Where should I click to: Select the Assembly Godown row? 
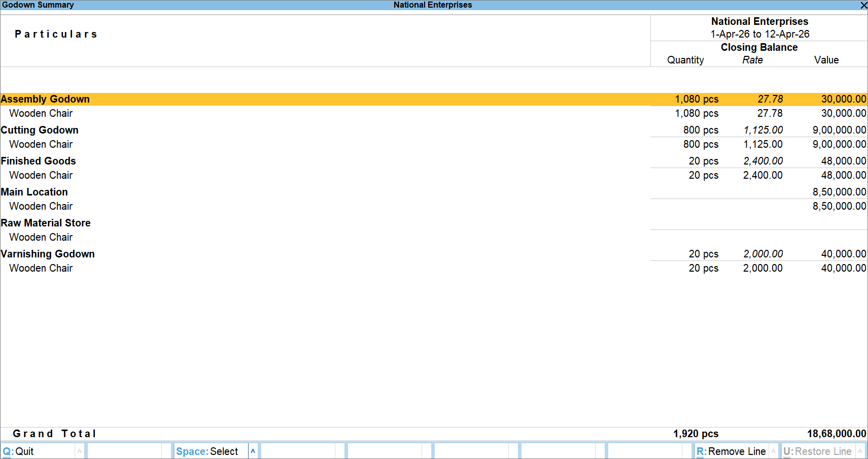click(x=434, y=99)
